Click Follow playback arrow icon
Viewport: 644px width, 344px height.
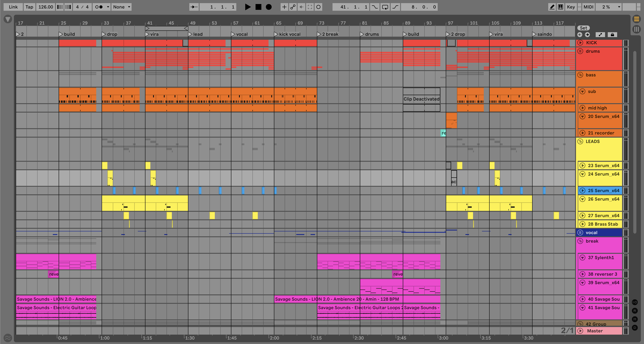194,7
